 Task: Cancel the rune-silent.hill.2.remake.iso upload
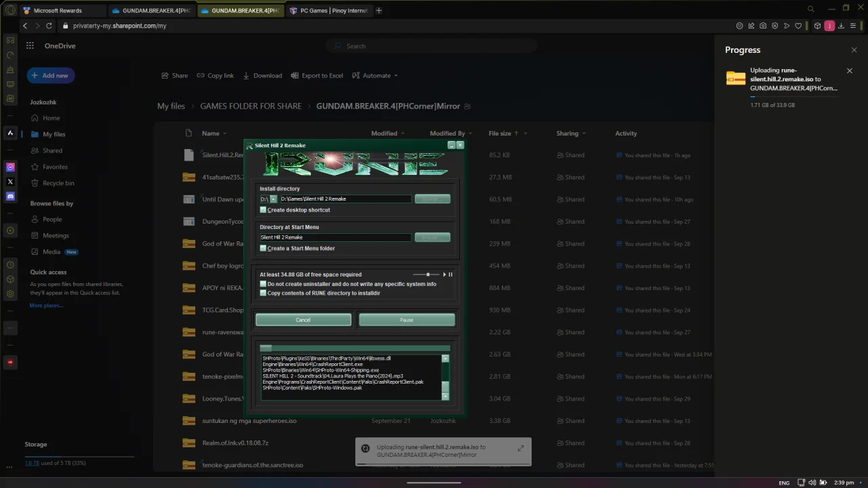tap(849, 70)
